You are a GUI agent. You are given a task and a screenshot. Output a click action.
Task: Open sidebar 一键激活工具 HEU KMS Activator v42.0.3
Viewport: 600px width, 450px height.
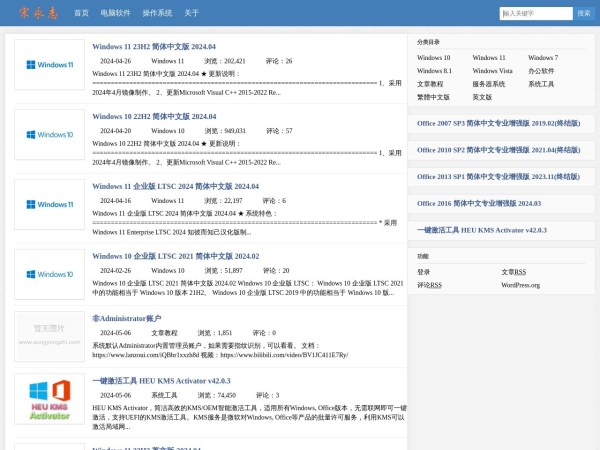pyautogui.click(x=482, y=230)
